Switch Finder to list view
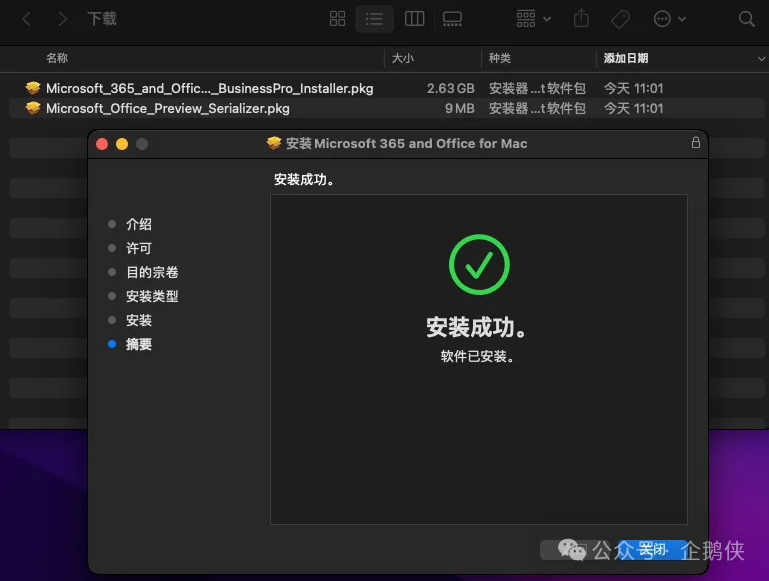 click(374, 19)
